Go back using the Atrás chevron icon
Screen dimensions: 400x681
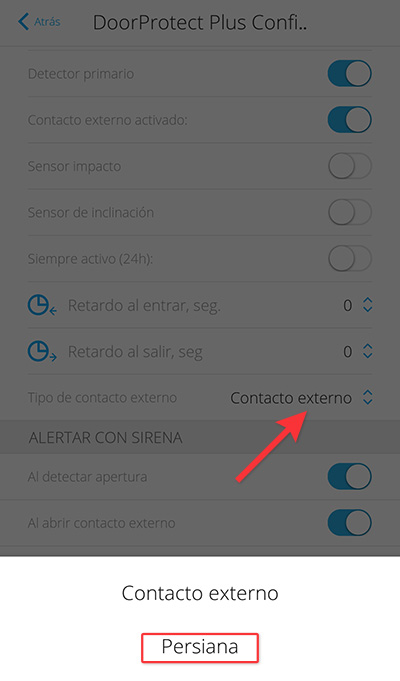pyautogui.click(x=23, y=21)
